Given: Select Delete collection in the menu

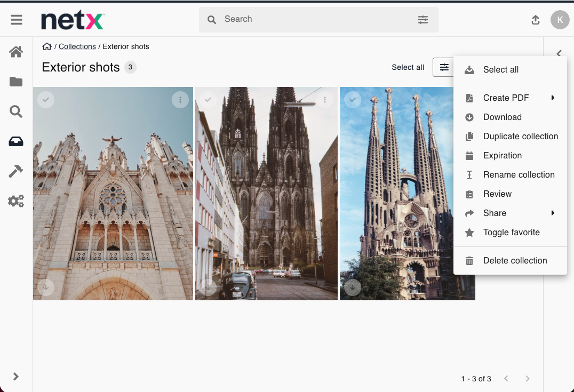Looking at the screenshot, I should pyautogui.click(x=515, y=261).
